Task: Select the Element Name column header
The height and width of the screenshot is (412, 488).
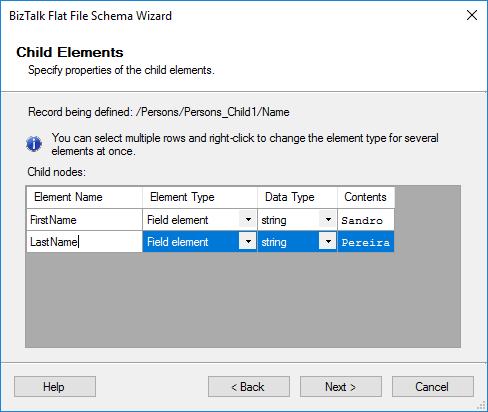Action: [x=84, y=197]
